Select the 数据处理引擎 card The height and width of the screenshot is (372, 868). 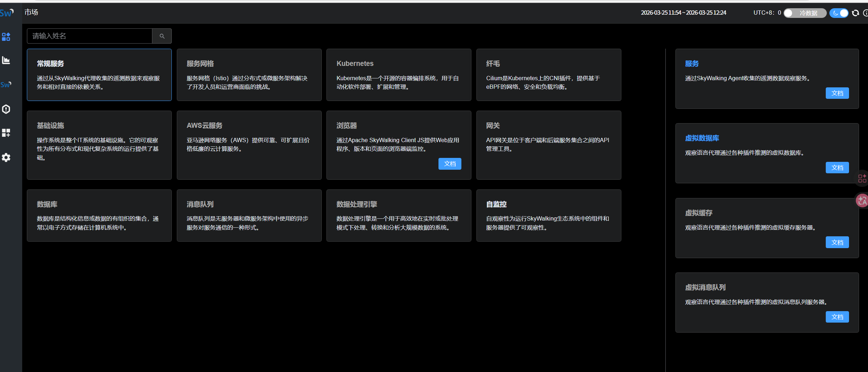(399, 216)
